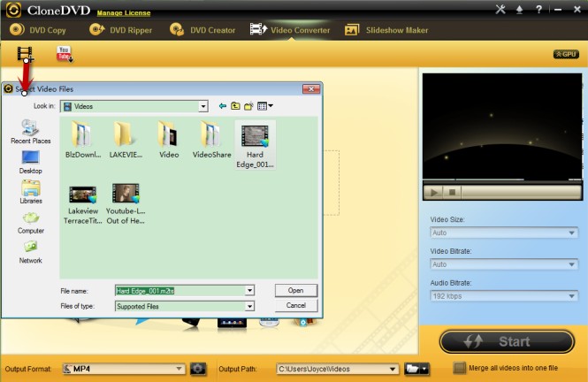This screenshot has height=382, width=588.
Task: Select the Video folder
Action: 169,140
